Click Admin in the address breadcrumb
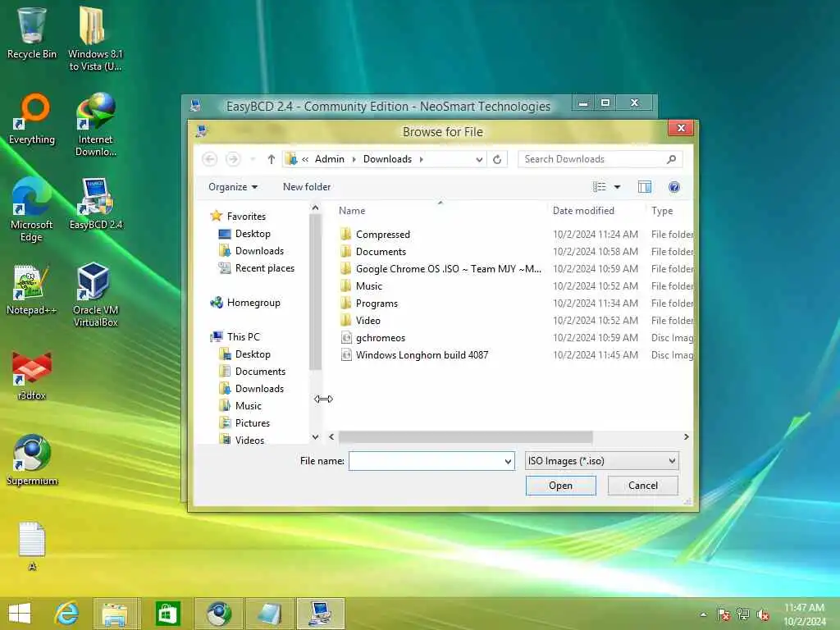Screen dimensions: 840x630 (x=330, y=159)
